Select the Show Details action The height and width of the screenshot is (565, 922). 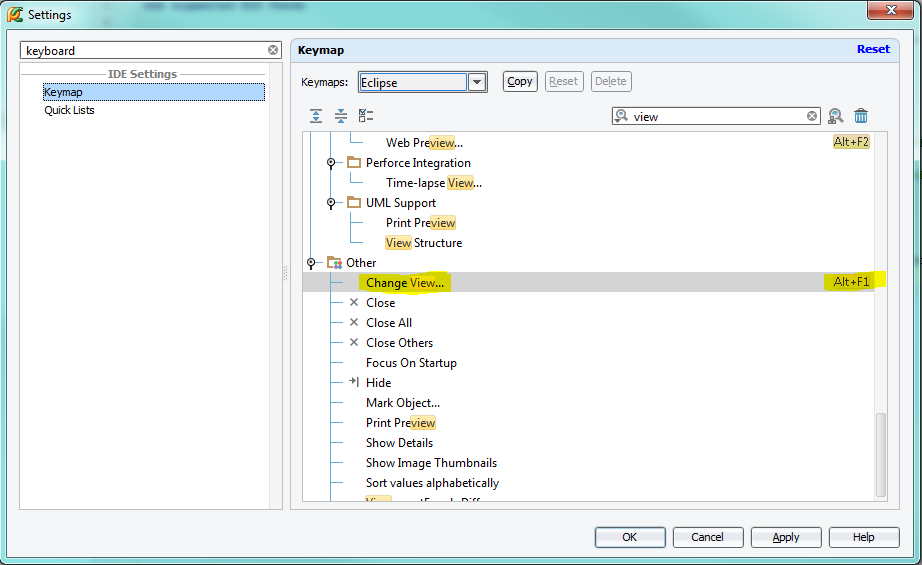click(x=399, y=443)
